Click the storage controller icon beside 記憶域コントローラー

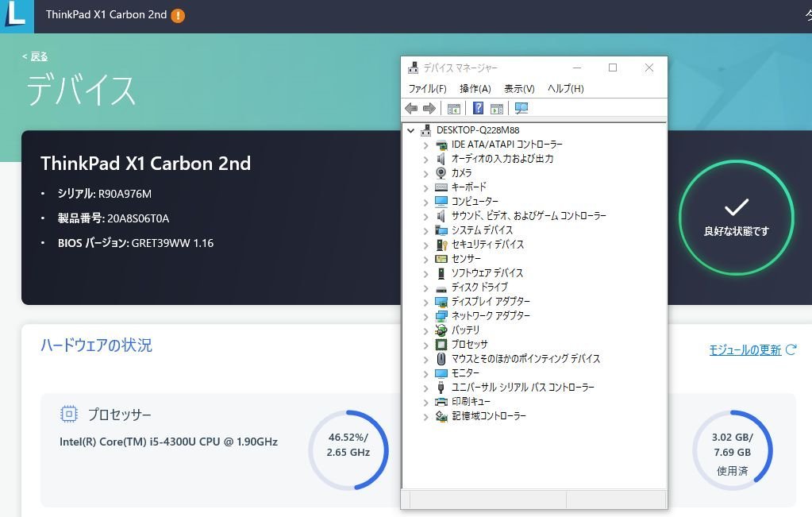point(441,416)
